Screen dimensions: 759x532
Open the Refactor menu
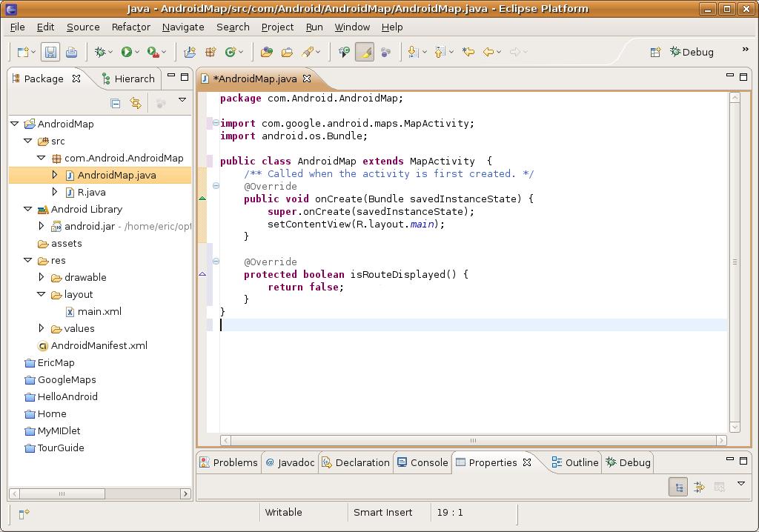(x=130, y=27)
